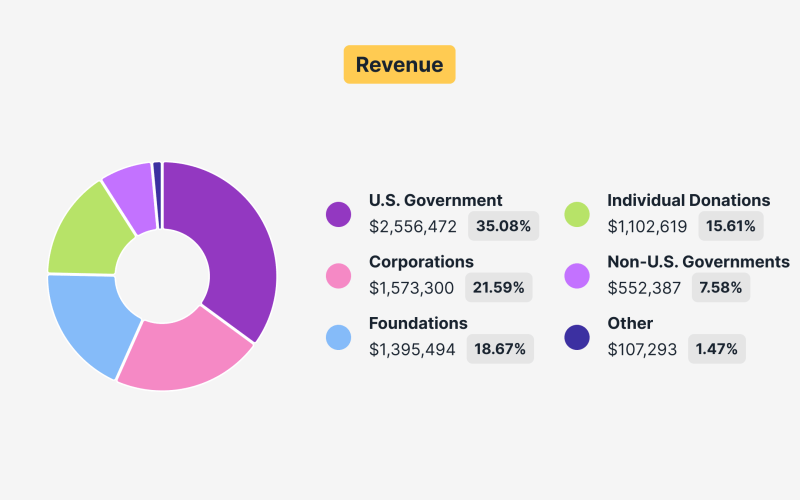The height and width of the screenshot is (500, 800).
Task: Click the 1.47% percentage badge
Action: point(716,349)
